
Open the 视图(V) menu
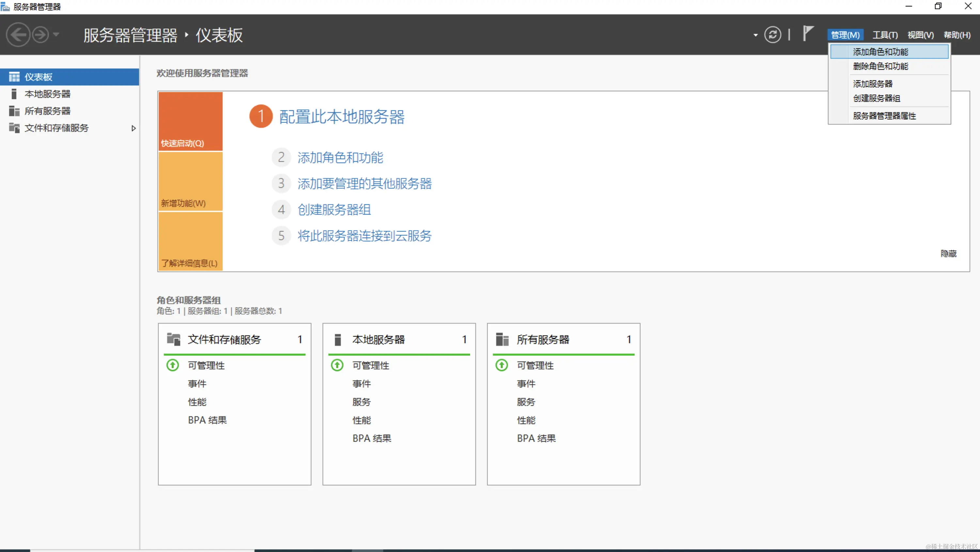[920, 35]
